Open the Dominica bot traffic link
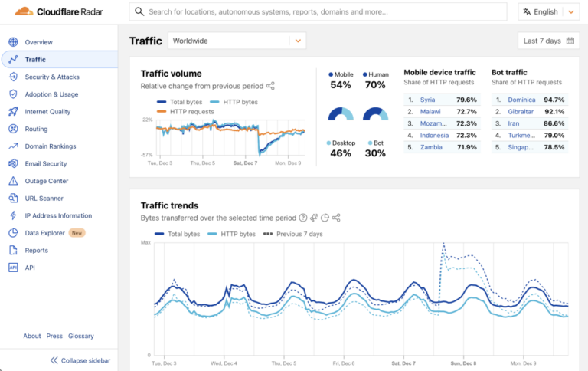Screen dimensions: 588x371 point(521,100)
